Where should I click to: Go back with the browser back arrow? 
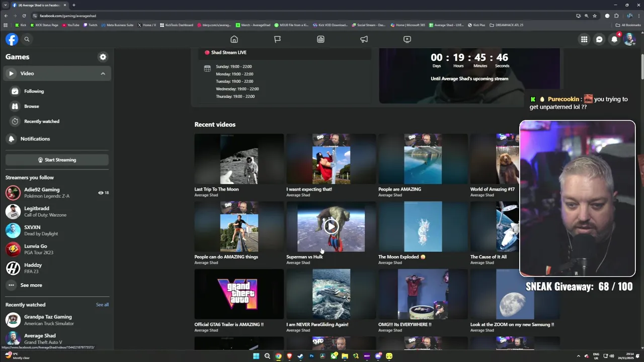pos(6,16)
